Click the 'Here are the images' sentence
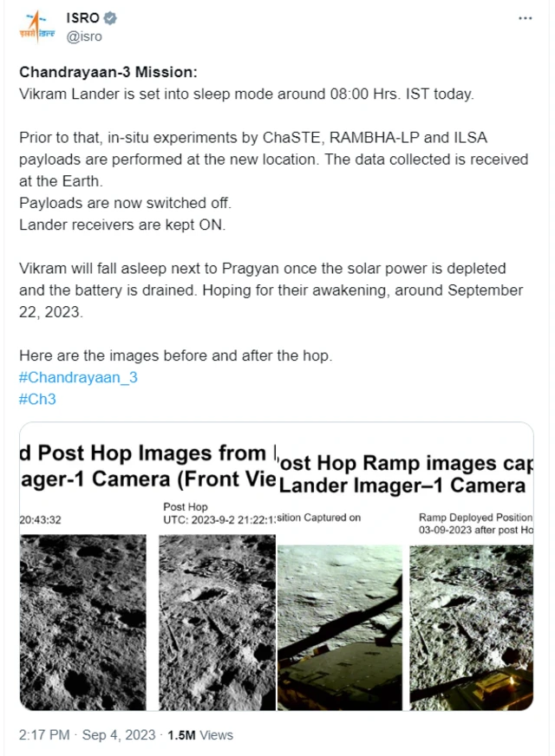The image size is (555, 756). click(x=175, y=355)
